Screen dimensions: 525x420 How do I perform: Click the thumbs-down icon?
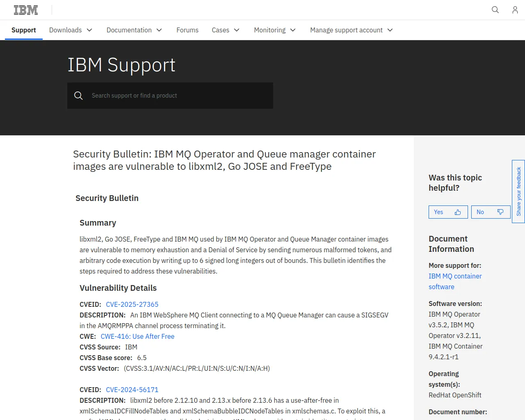[500, 212]
